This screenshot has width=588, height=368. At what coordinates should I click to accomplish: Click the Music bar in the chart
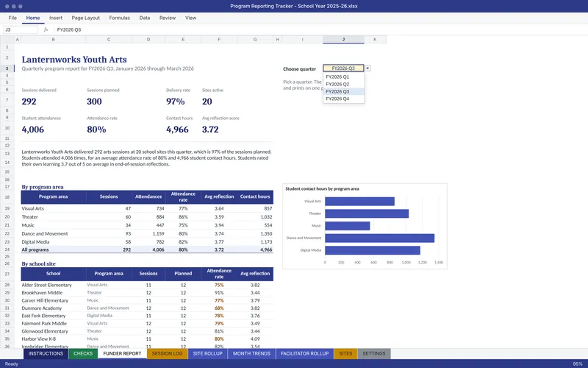click(347, 226)
